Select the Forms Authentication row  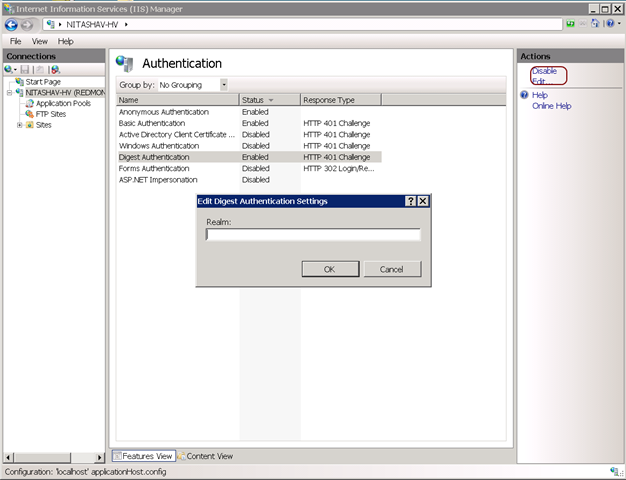249,169
